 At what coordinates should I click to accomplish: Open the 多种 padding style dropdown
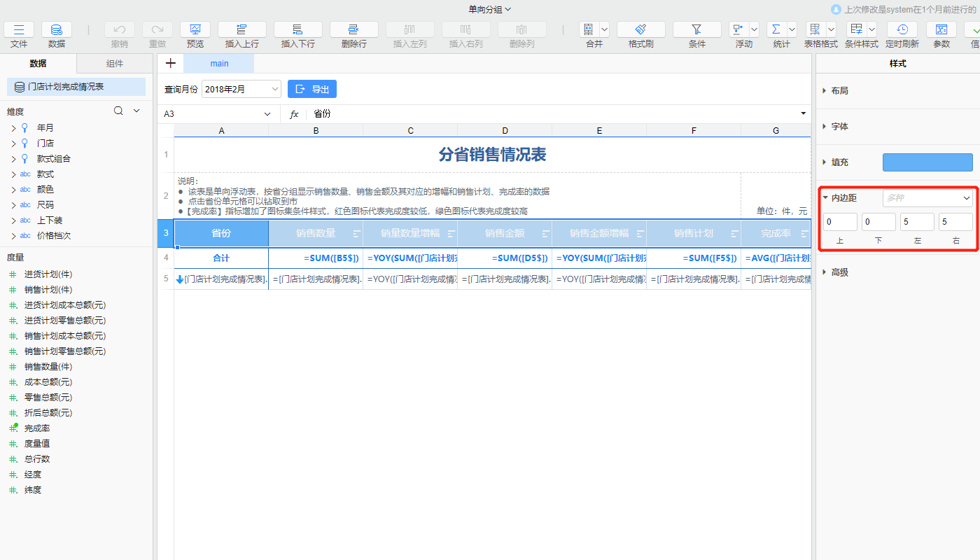coord(927,198)
